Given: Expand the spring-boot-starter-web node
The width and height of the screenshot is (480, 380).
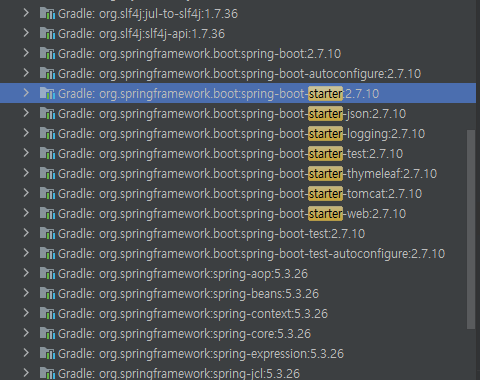Looking at the screenshot, I should 26,213.
